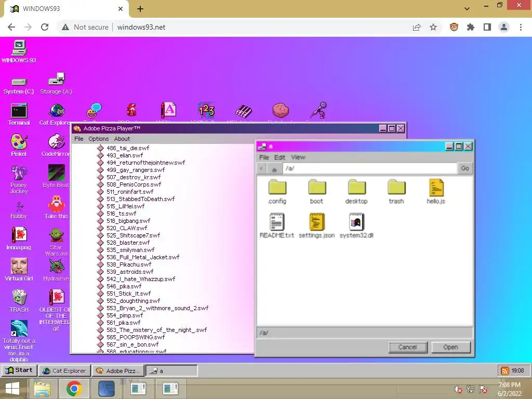Open the OLDEST GIF OF THE INTERWEBZ icon
This screenshot has height=399, width=532.
click(55, 310)
